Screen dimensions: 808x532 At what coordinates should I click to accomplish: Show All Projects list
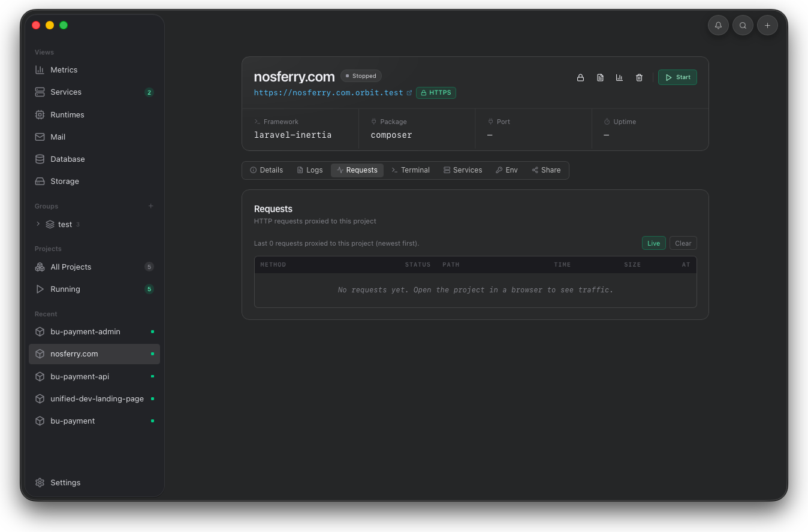coord(94,267)
